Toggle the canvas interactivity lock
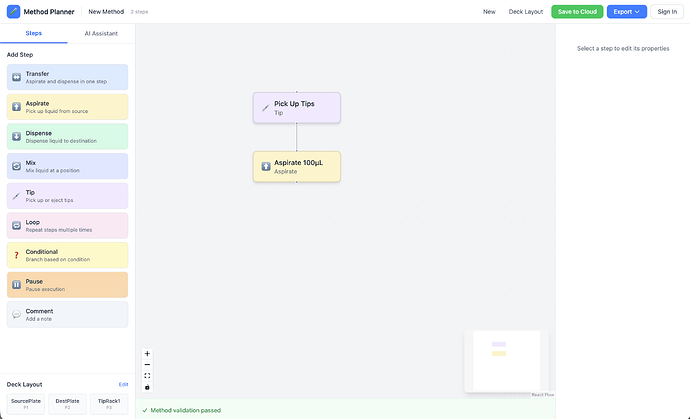 pos(147,387)
